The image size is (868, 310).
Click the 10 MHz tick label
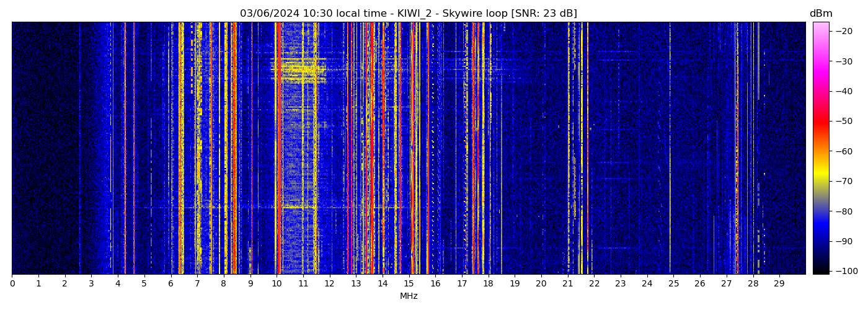pos(277,283)
